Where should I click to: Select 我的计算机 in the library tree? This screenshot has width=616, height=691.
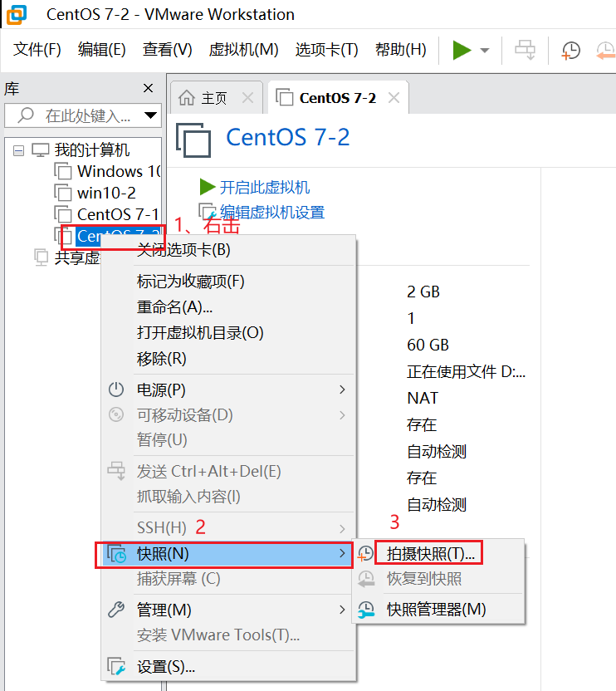tap(91, 150)
